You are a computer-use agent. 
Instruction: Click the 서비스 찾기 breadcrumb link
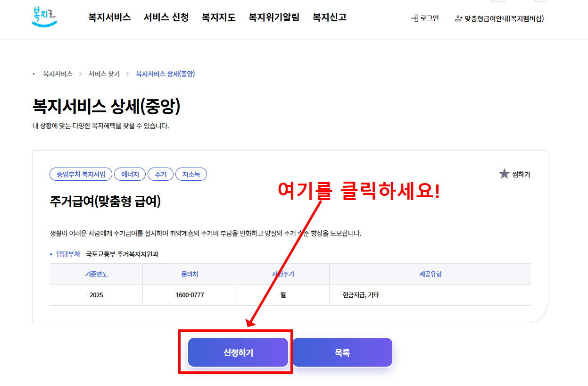(103, 74)
